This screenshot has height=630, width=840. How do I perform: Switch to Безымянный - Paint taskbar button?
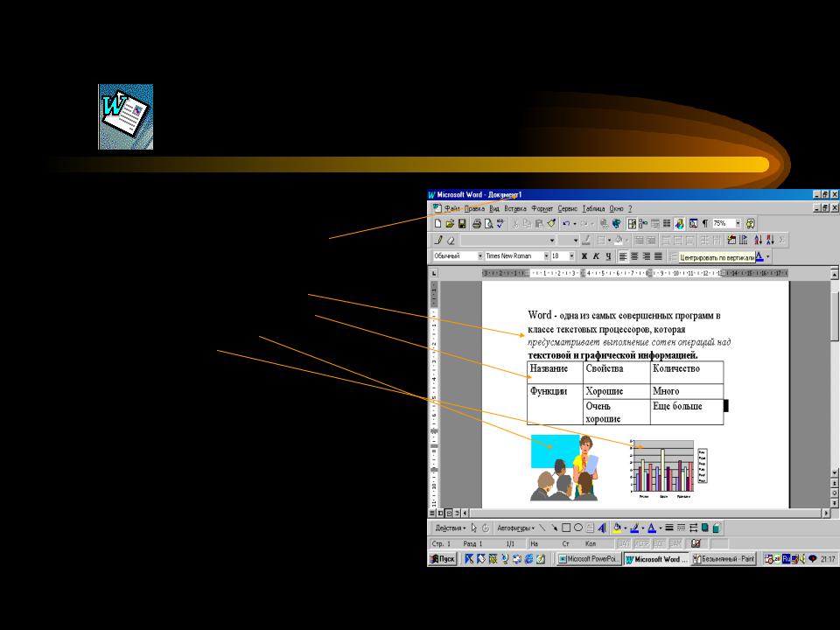(x=724, y=559)
